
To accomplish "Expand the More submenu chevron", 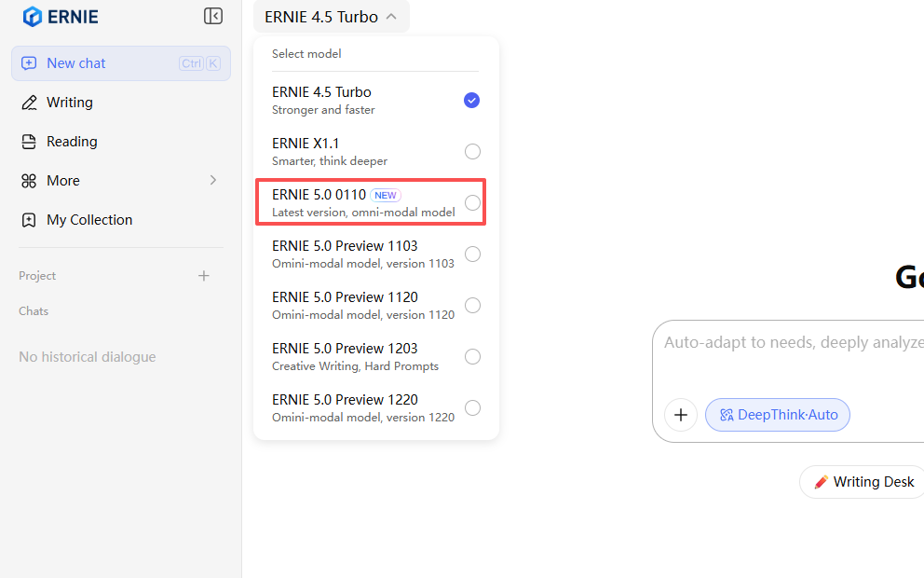I will pyautogui.click(x=212, y=181).
